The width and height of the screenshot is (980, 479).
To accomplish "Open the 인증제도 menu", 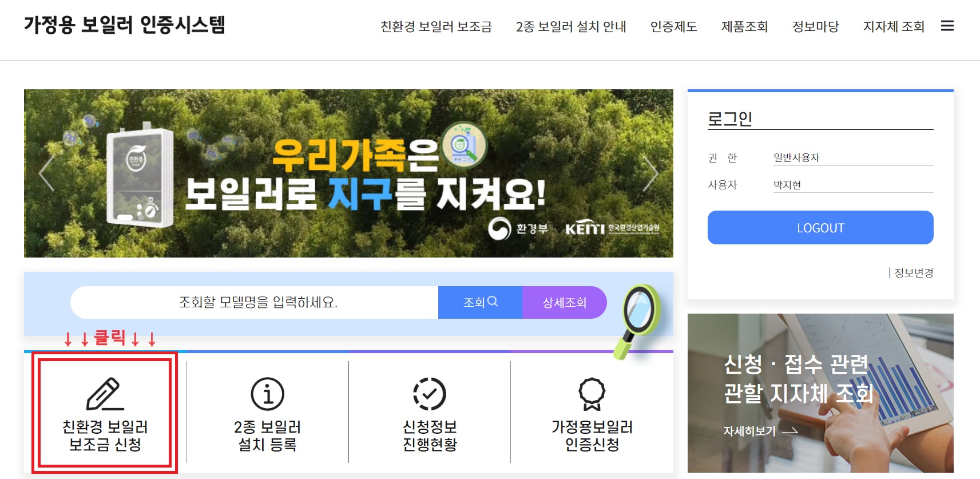I will 673,26.
